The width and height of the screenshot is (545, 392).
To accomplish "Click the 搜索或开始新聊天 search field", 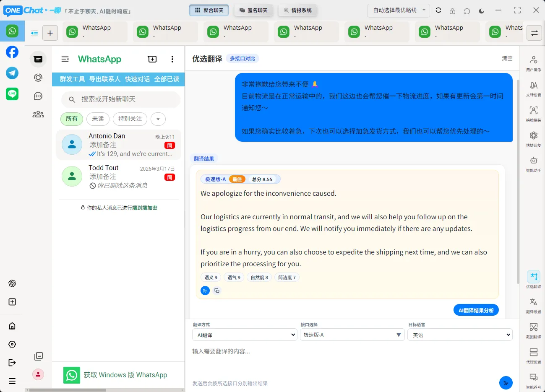I will pos(120,100).
